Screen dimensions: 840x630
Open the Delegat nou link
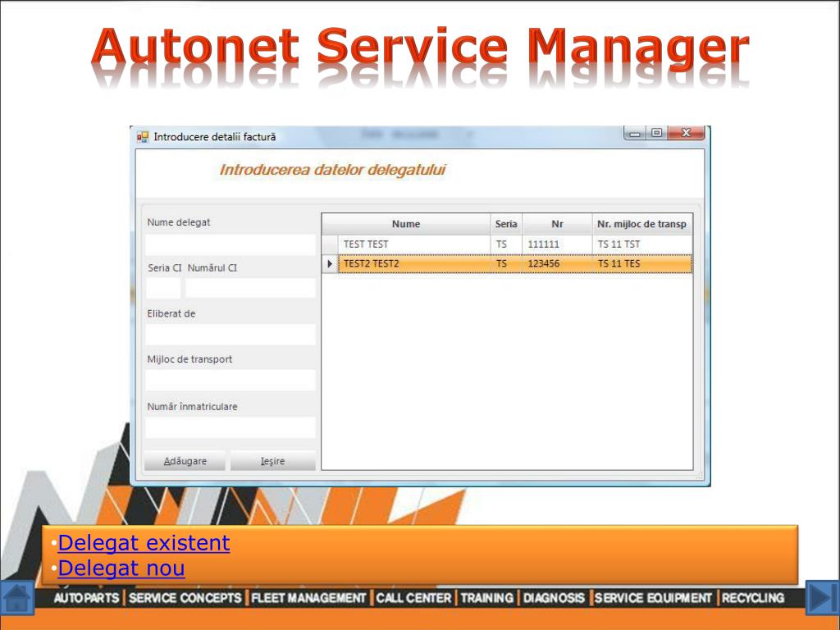point(121,568)
